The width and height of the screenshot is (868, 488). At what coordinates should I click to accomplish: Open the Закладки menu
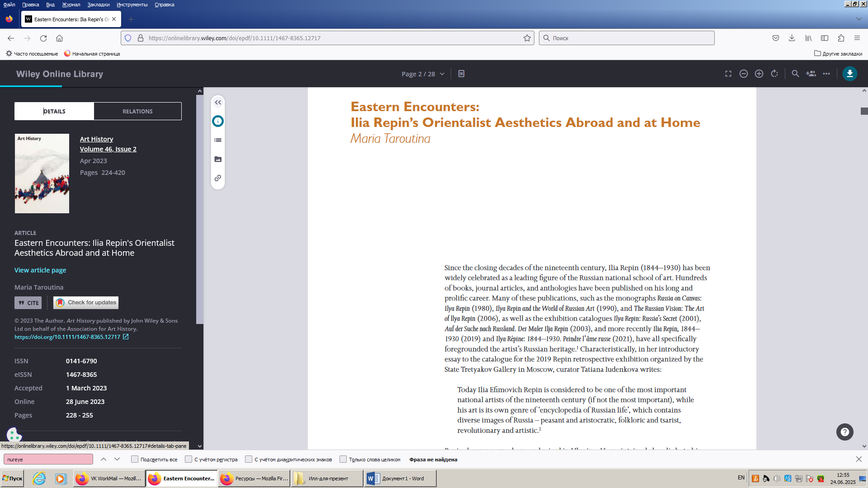98,5
